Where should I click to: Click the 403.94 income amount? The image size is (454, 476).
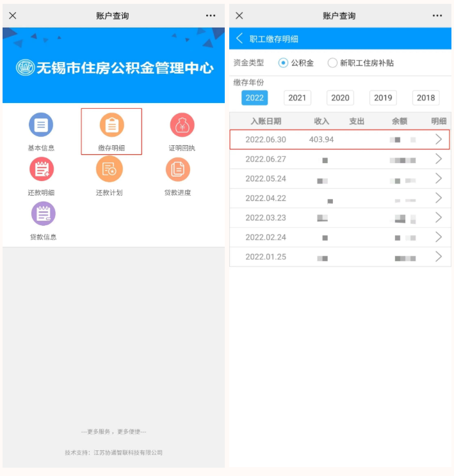tap(321, 139)
